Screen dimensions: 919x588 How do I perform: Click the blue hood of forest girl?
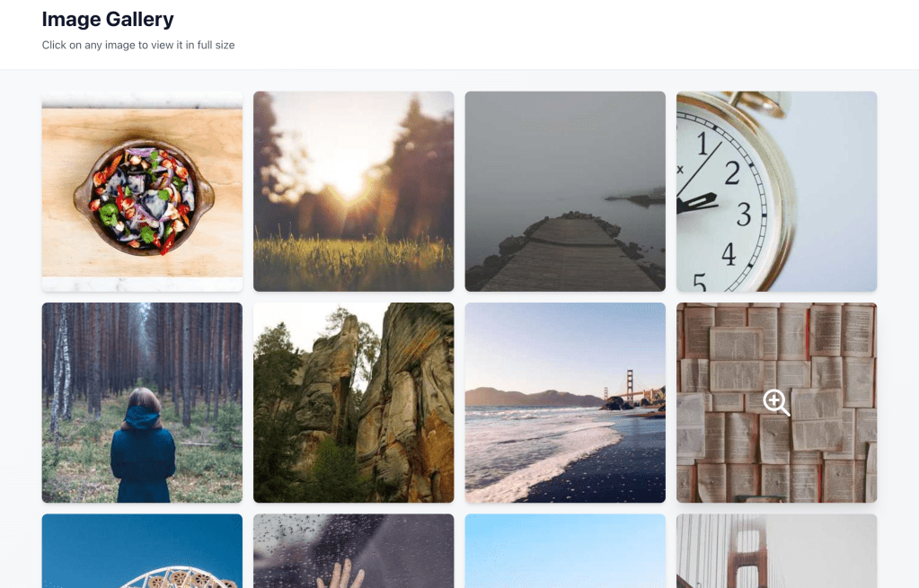(143, 419)
